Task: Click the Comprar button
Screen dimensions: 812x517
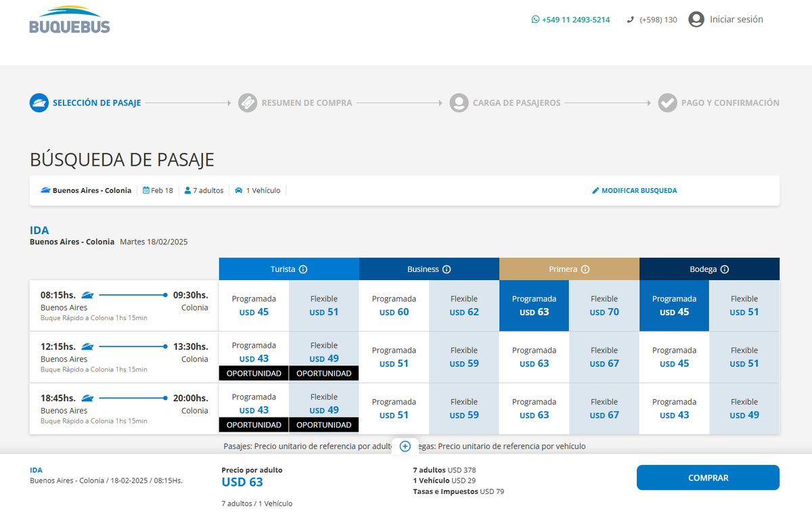Action: tap(708, 478)
